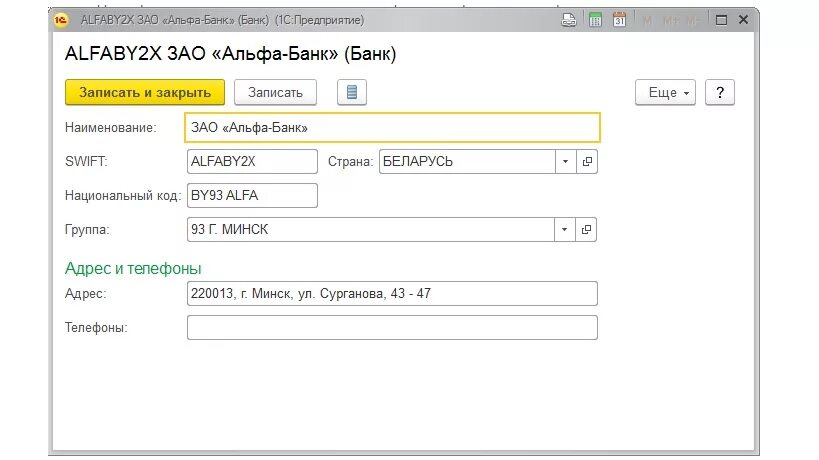Screen dimensions: 819x460
Task: Click the Адрес и телефоны section header
Action: pos(133,268)
